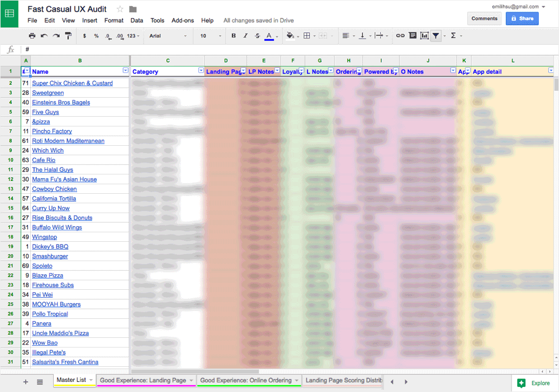Open the Panera link
The image size is (559, 392).
[41, 323]
